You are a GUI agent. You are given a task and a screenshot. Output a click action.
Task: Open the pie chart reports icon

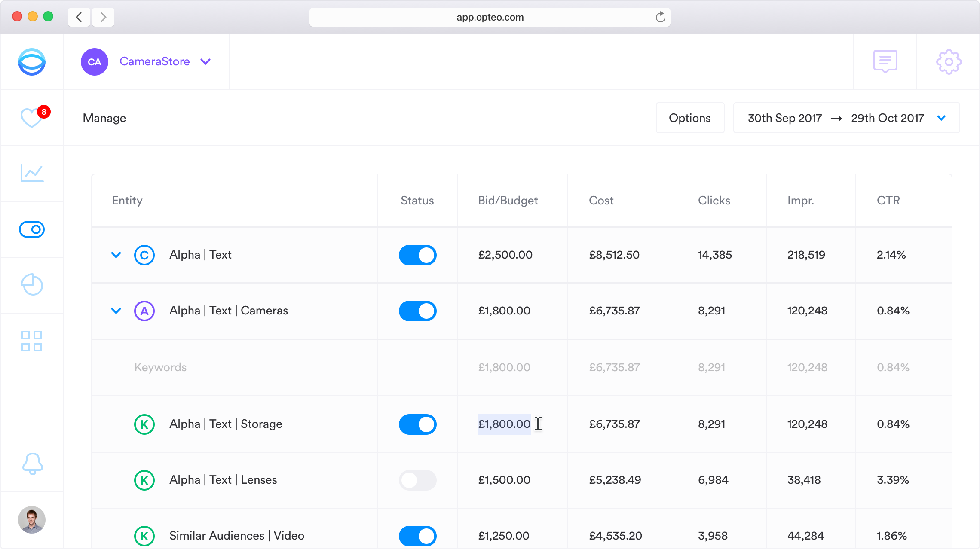pyautogui.click(x=32, y=284)
